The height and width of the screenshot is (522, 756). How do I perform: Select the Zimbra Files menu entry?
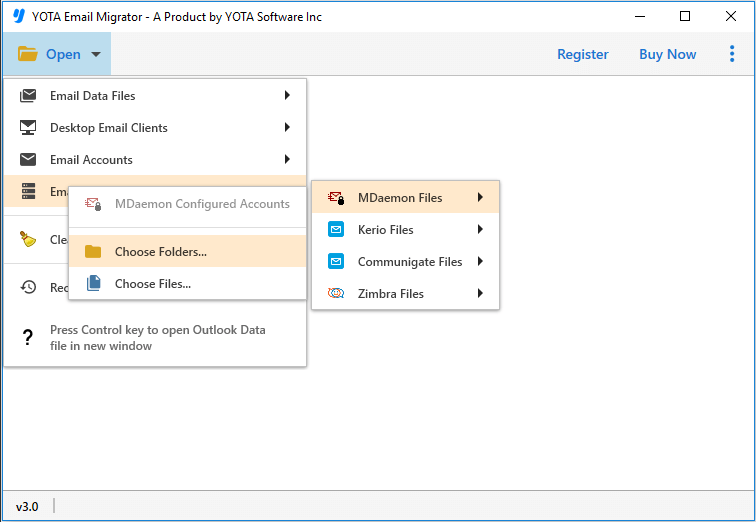click(x=405, y=293)
